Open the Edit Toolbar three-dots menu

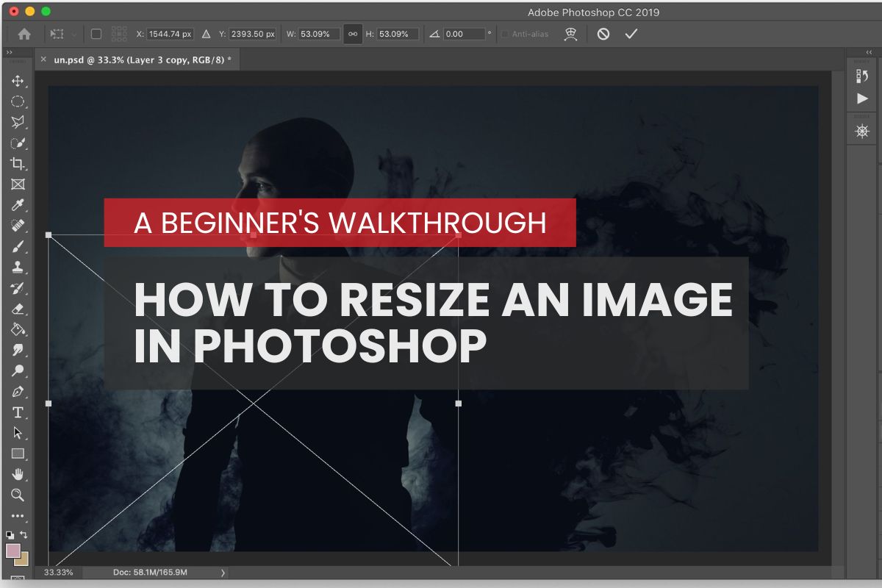click(x=18, y=516)
